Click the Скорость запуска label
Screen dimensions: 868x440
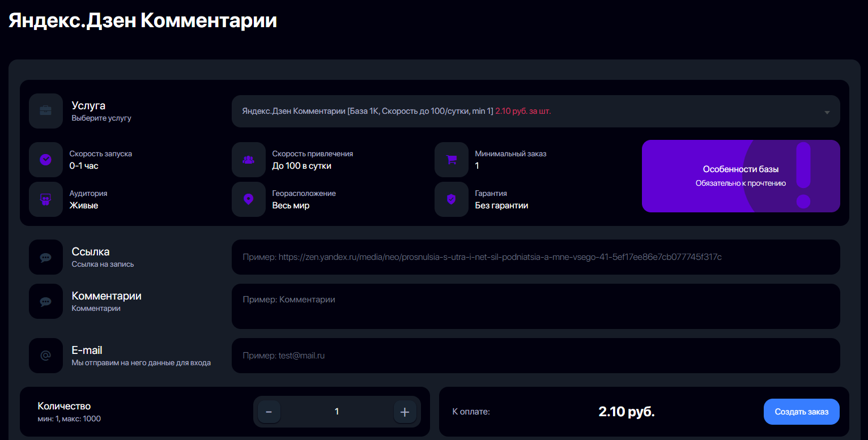pyautogui.click(x=101, y=153)
